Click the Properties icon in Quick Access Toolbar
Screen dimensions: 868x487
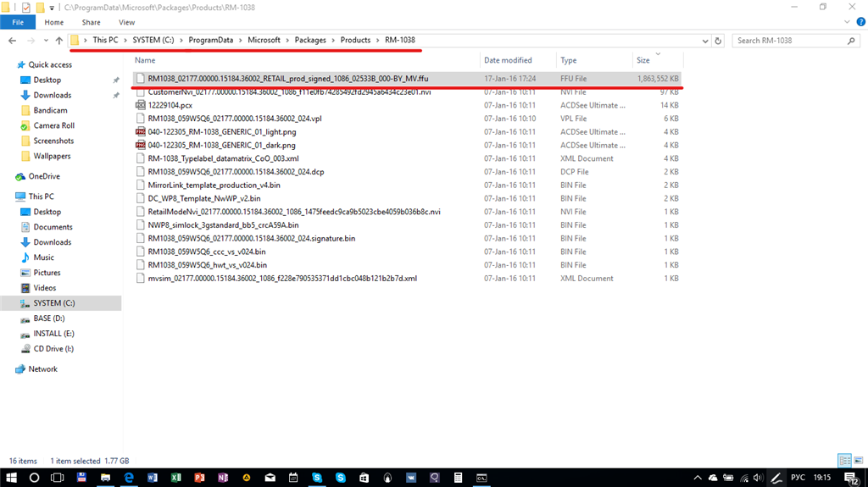(26, 8)
